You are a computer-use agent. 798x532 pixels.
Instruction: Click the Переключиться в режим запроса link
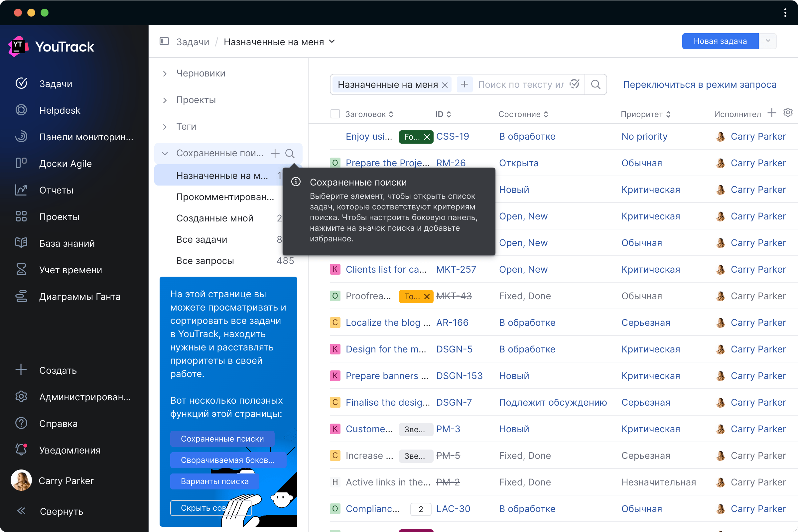pos(701,84)
